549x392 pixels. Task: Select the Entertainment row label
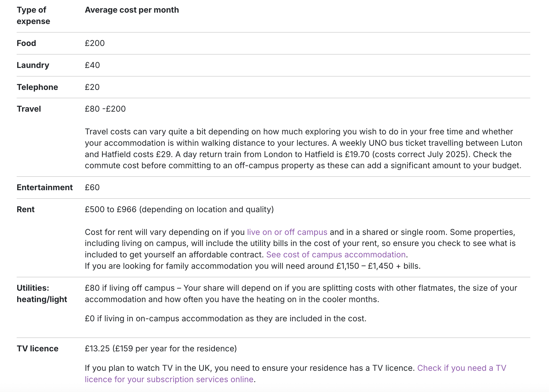(45, 187)
